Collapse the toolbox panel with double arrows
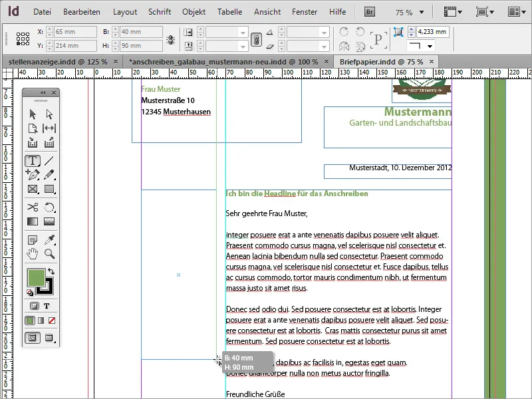Image resolution: width=532 pixels, height=399 pixels. tap(43, 92)
